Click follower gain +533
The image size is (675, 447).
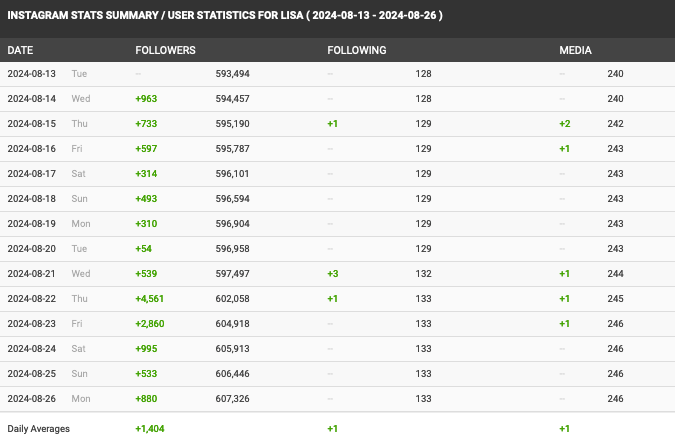(146, 373)
